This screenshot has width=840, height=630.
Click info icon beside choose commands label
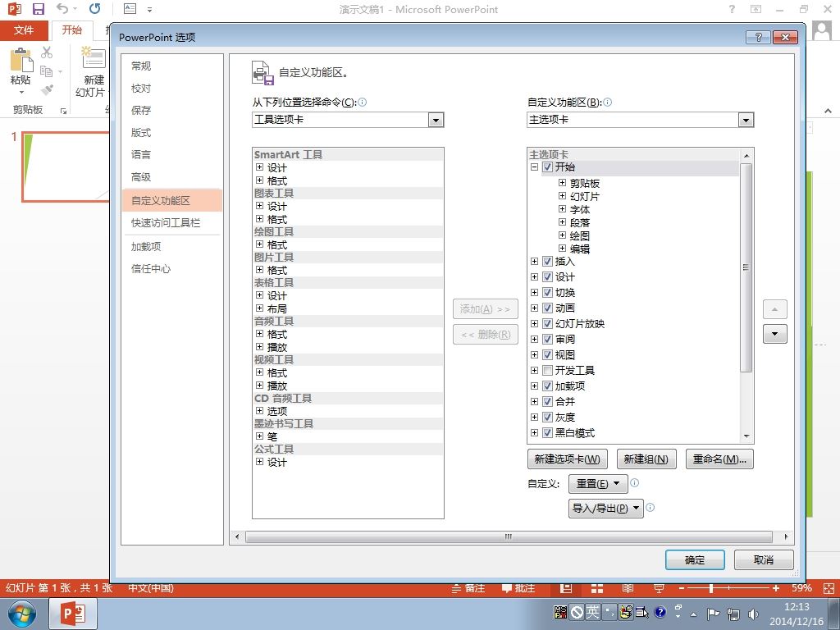click(362, 102)
